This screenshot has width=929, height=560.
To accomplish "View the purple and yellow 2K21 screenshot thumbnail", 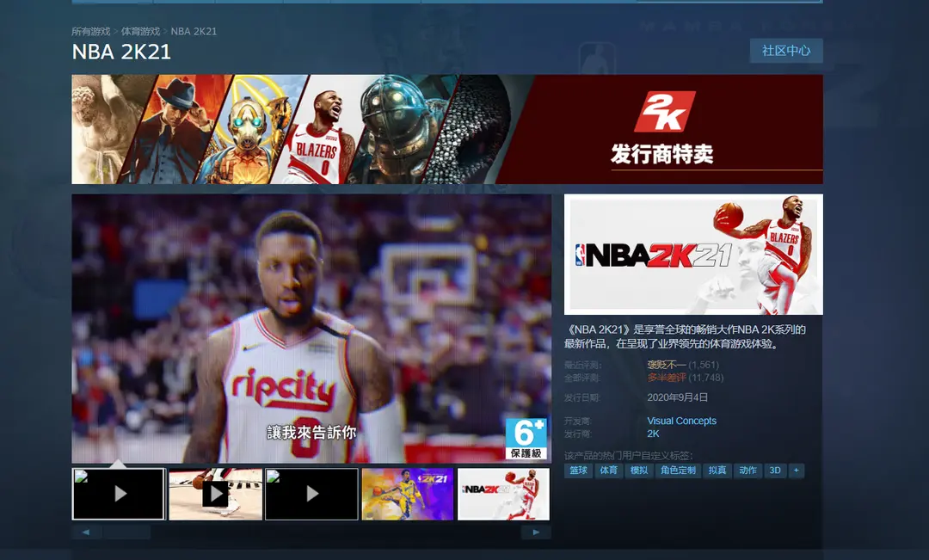I will pyautogui.click(x=408, y=494).
